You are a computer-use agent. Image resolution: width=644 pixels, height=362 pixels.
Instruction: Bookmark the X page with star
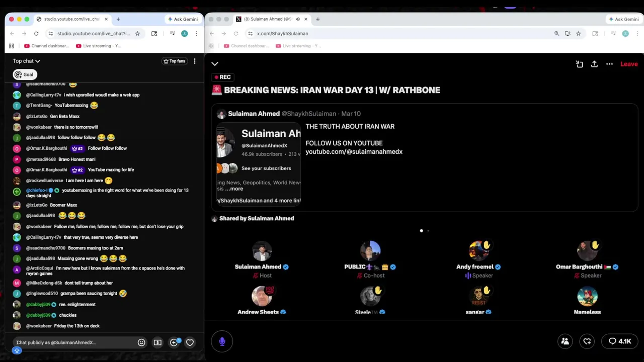[579, 34]
